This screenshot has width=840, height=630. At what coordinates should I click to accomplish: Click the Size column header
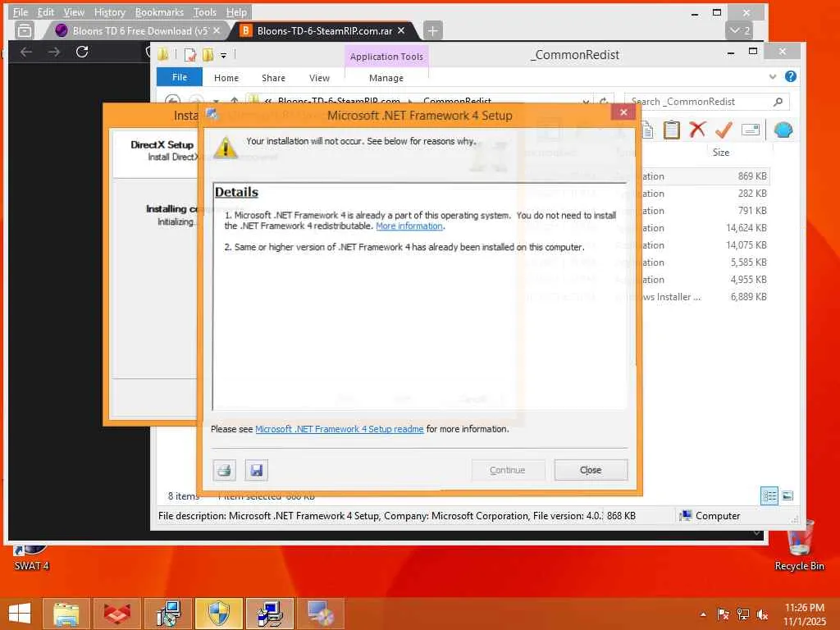click(x=720, y=152)
